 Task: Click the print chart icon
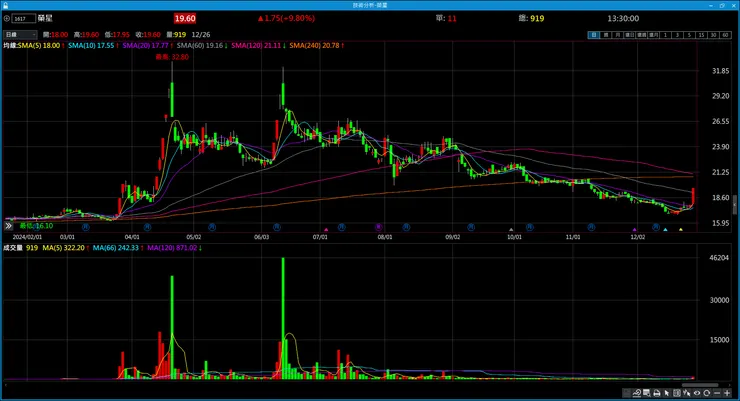pyautogui.click(x=656, y=393)
